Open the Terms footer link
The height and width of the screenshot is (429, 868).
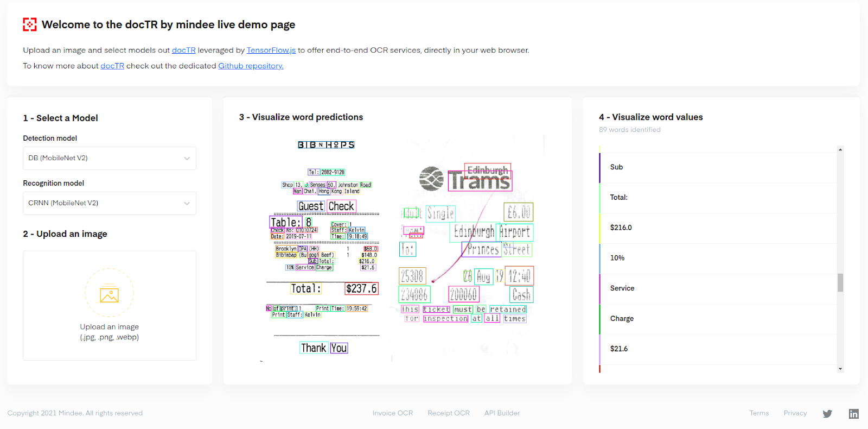(x=759, y=413)
